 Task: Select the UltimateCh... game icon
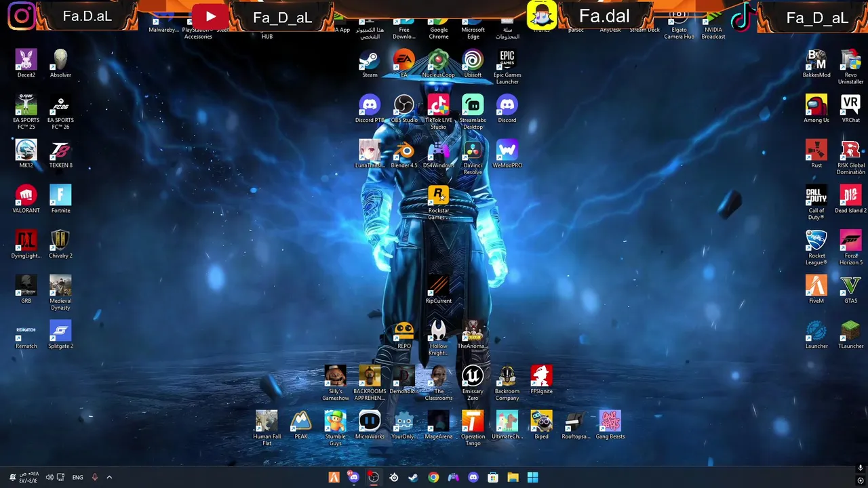[x=507, y=426]
